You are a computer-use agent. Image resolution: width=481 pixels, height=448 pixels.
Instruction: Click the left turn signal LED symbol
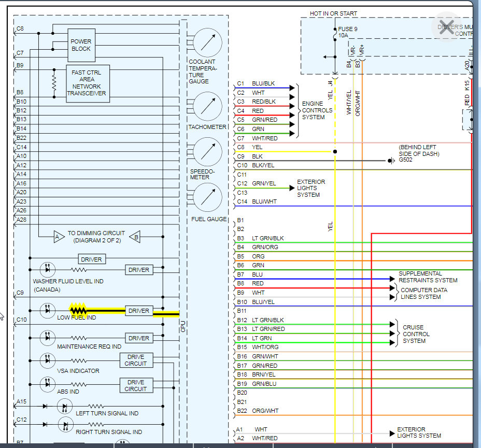tap(65, 407)
